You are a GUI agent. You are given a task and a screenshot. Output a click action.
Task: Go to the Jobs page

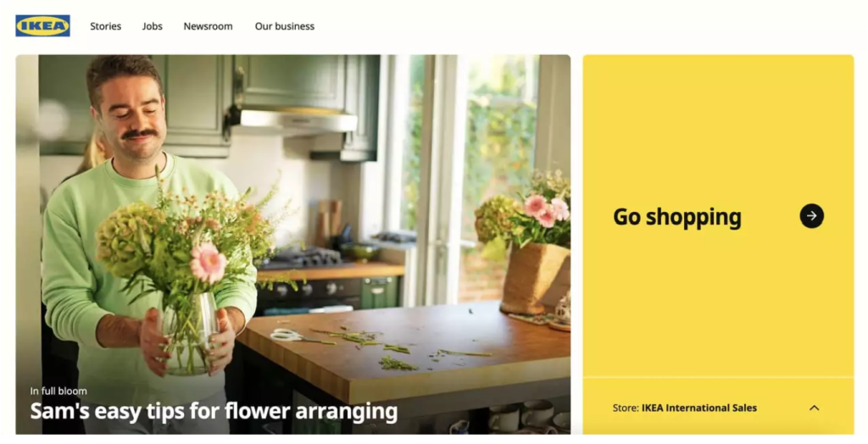(x=153, y=26)
